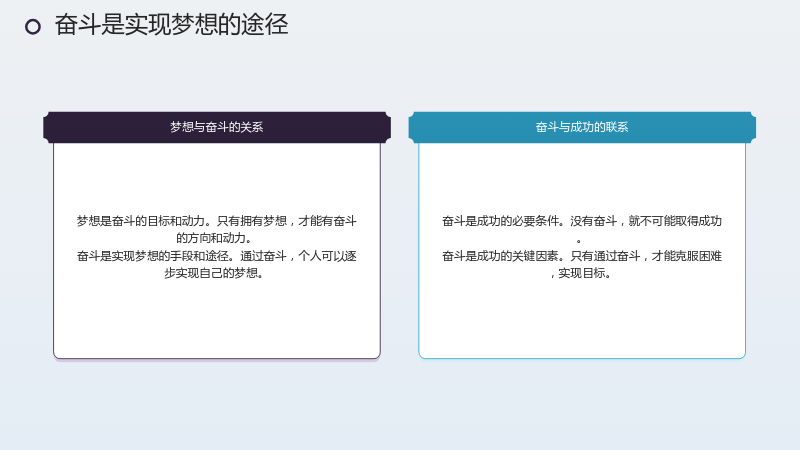This screenshot has width=800, height=450.
Task: Click text 才能有奋斗 in left card
Action: pyautogui.click(x=327, y=221)
